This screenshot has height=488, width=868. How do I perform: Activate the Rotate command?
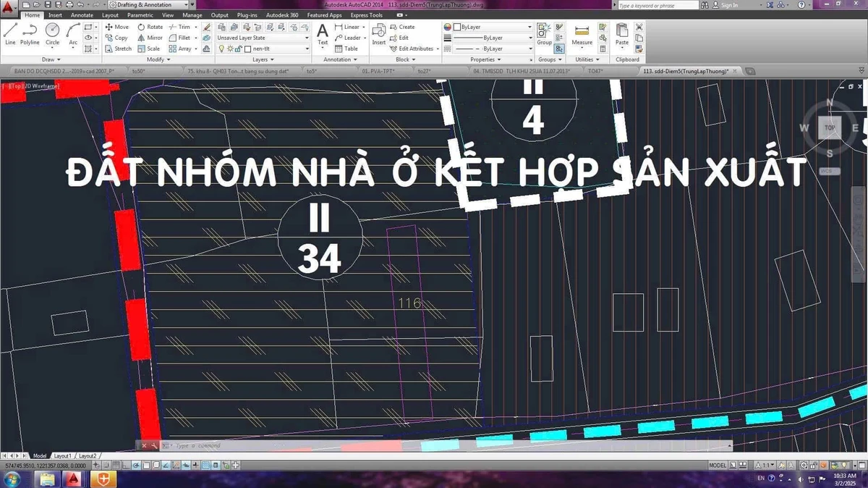click(150, 27)
